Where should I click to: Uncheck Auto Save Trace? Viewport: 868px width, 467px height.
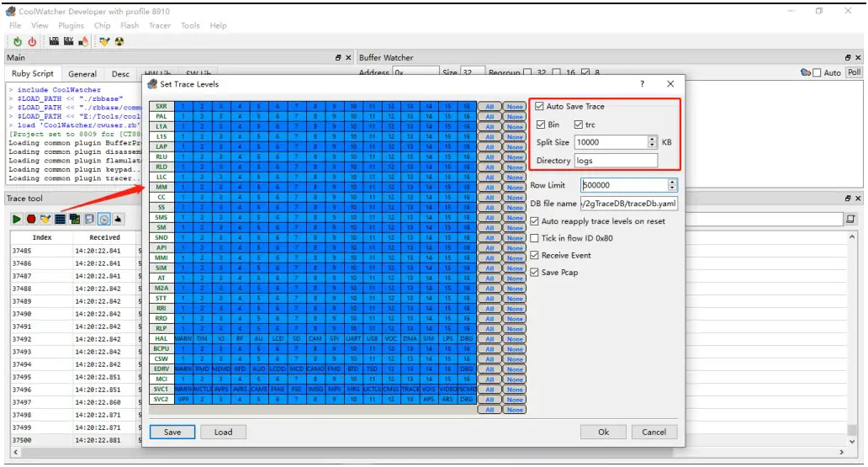click(x=539, y=106)
